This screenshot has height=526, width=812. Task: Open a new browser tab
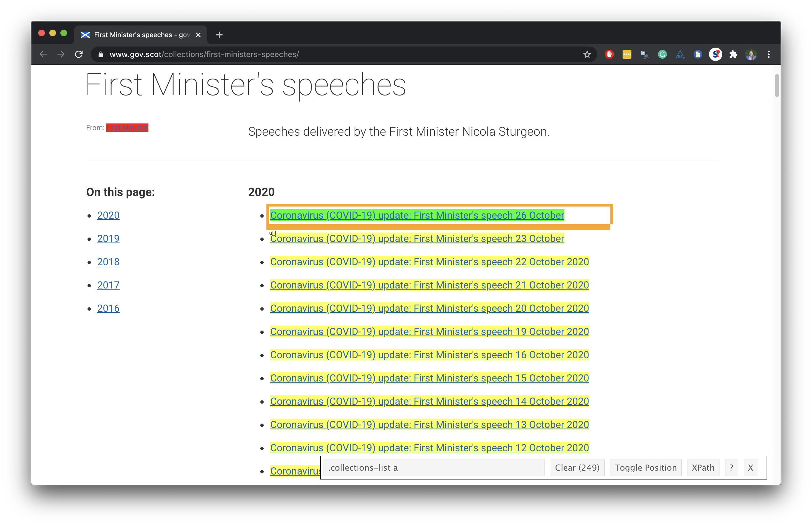pyautogui.click(x=219, y=35)
